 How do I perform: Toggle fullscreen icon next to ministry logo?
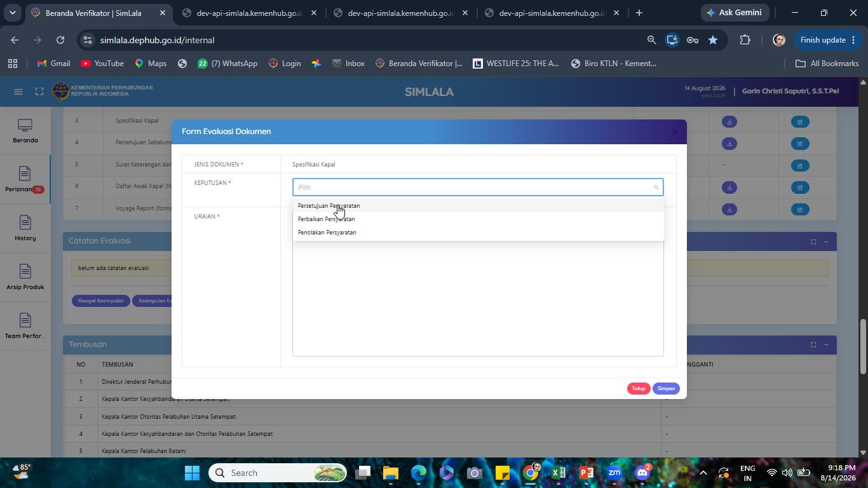click(39, 91)
